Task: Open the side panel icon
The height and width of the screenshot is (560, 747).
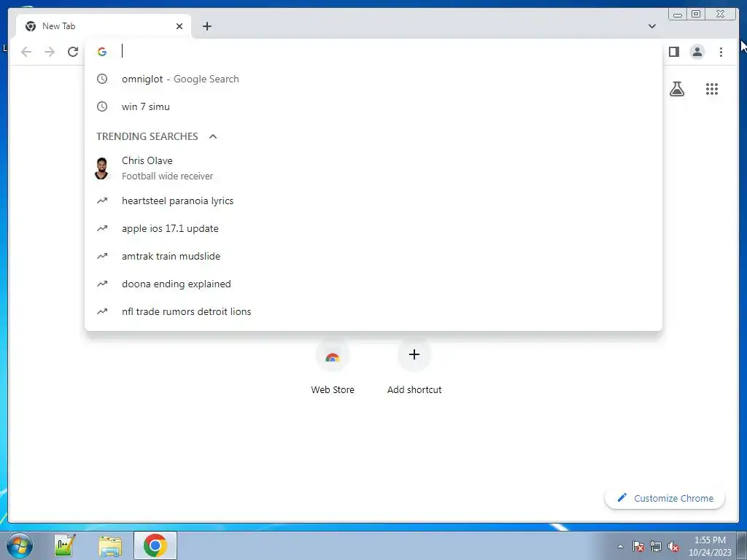Action: [673, 52]
